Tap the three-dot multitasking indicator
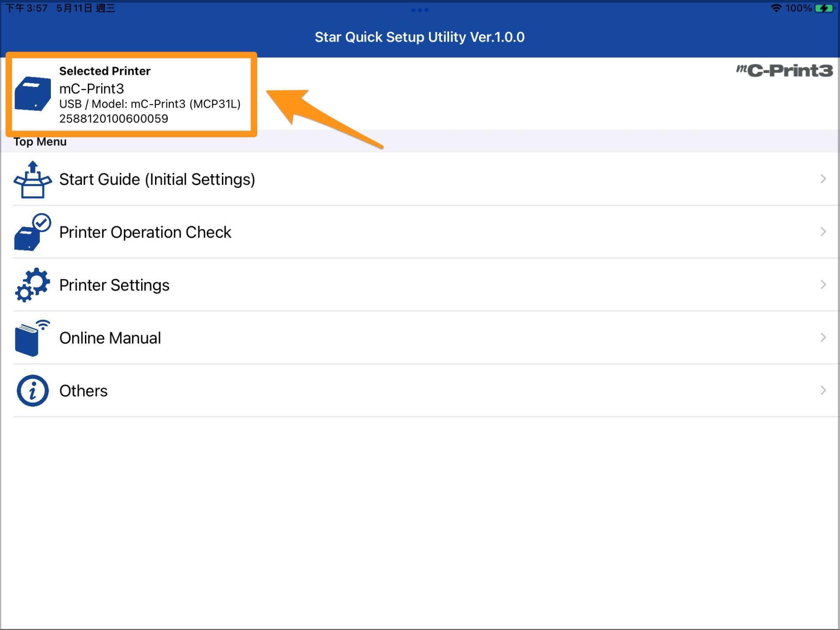Viewport: 840px width, 630px height. pyautogui.click(x=420, y=10)
